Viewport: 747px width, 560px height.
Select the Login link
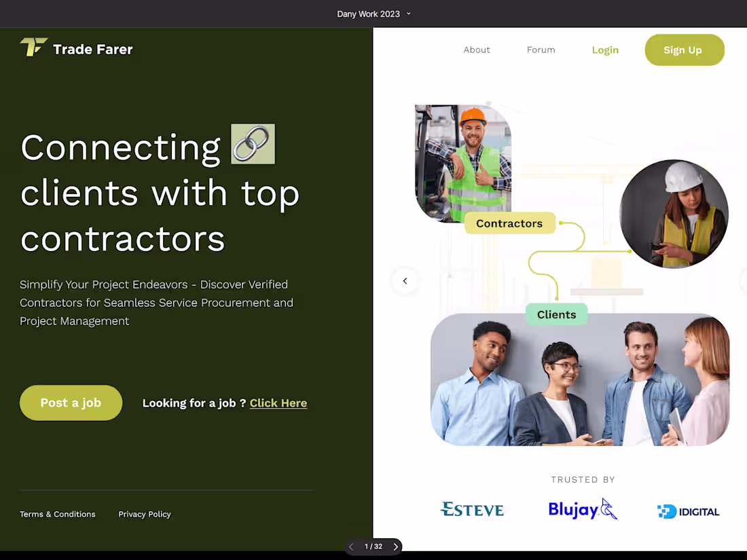point(605,50)
